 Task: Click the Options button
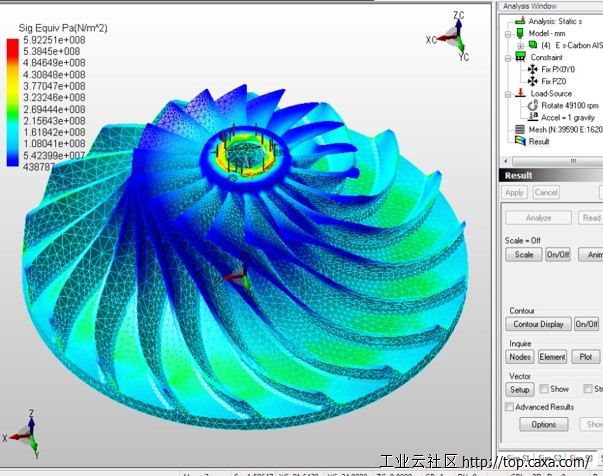(x=544, y=424)
